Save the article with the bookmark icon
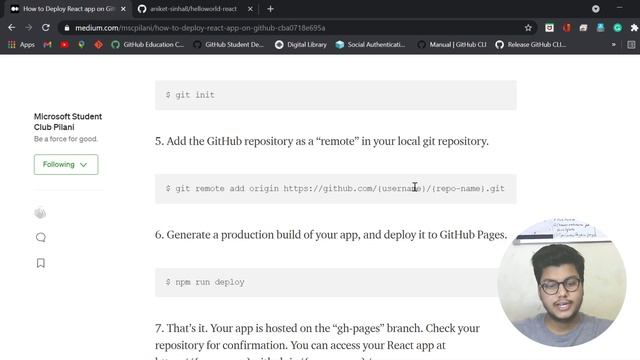This screenshot has width=640, height=360. [40, 263]
